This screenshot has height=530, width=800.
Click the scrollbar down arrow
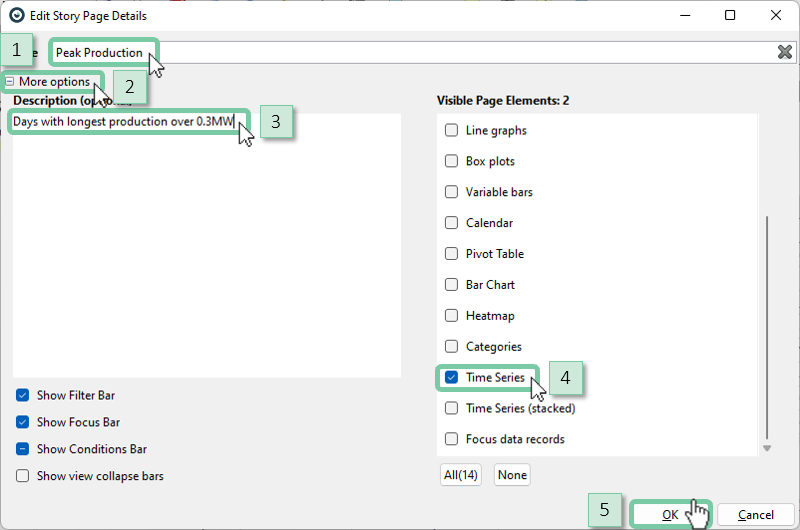pyautogui.click(x=767, y=448)
